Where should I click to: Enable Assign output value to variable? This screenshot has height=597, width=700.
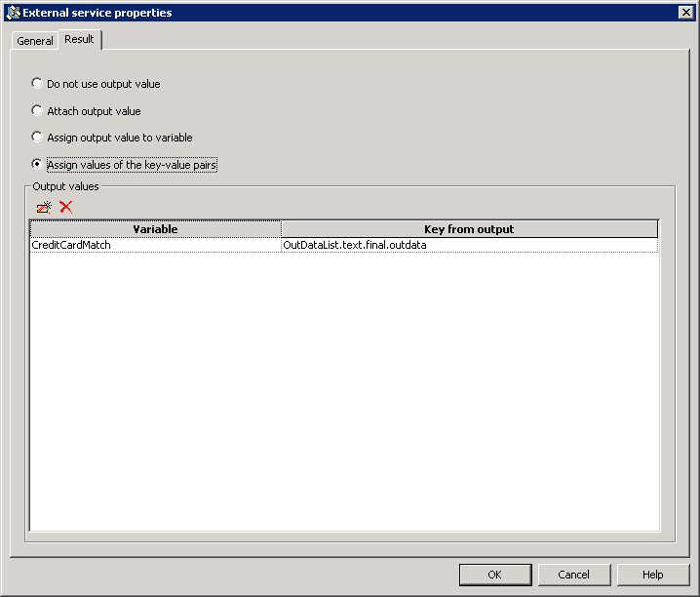(x=37, y=138)
